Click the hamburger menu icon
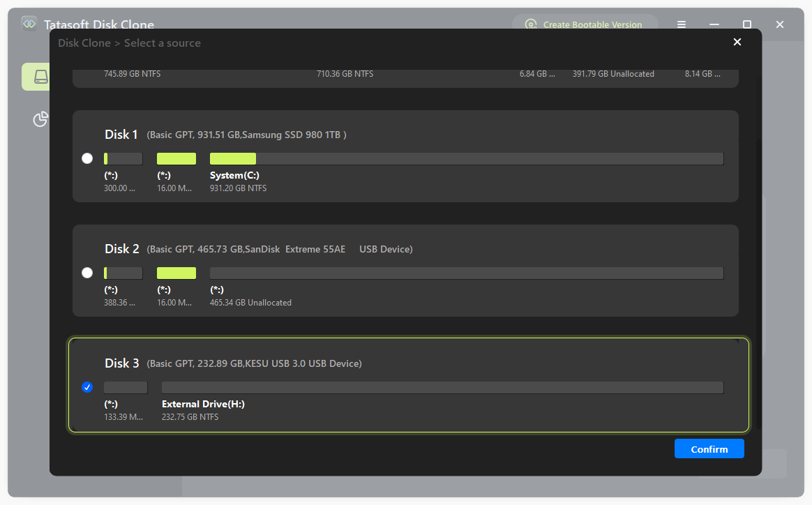Screen dimensions: 812x505 tap(681, 24)
